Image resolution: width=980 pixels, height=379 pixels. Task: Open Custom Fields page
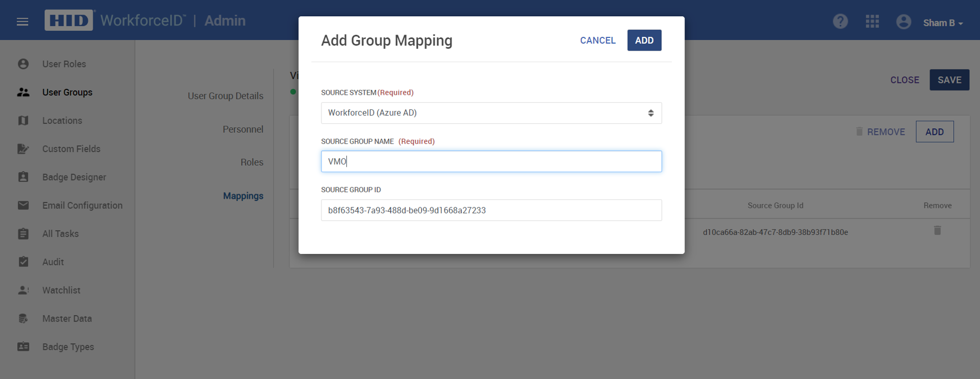click(x=71, y=148)
